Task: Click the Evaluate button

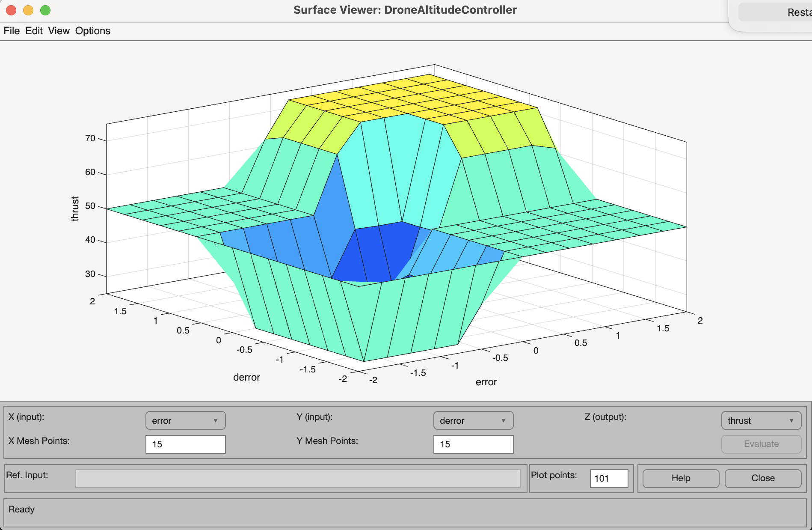Action: (761, 444)
